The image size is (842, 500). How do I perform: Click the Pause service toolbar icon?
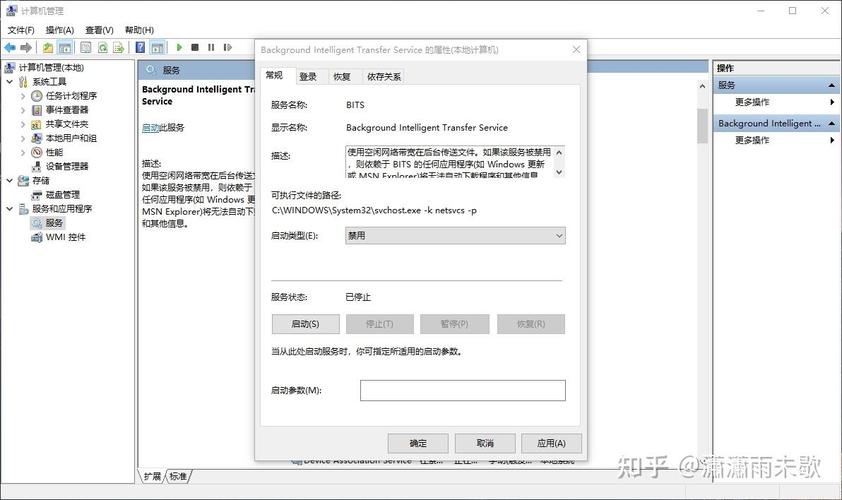click(x=211, y=48)
